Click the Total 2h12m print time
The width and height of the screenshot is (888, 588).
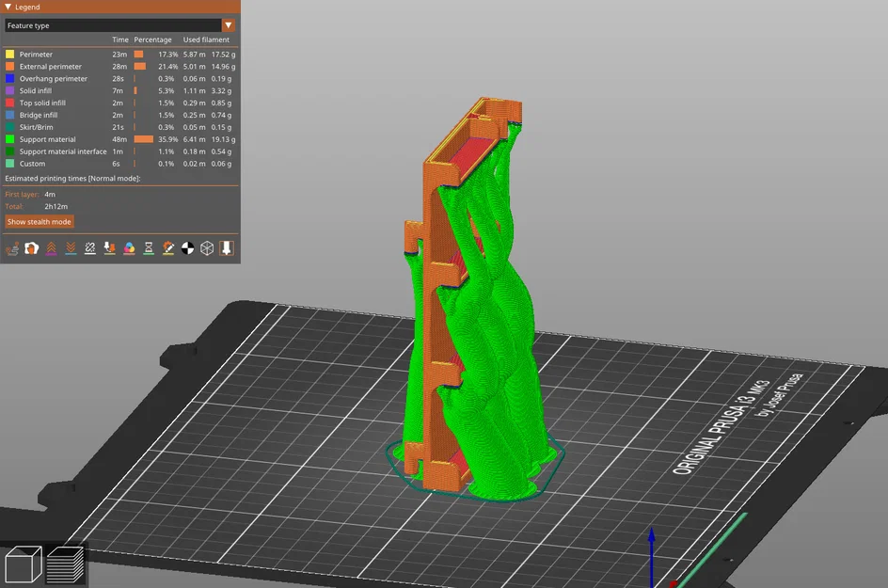point(56,207)
